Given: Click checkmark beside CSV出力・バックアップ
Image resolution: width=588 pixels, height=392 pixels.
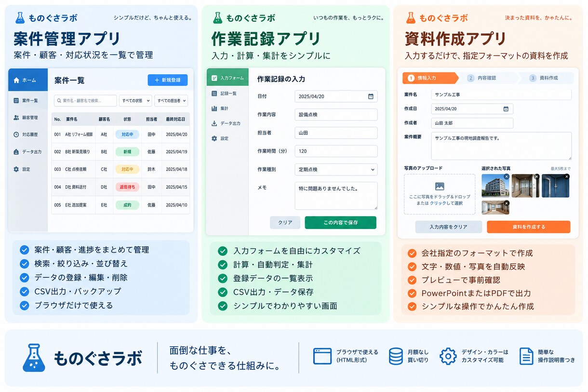Looking at the screenshot, I should pos(24,292).
